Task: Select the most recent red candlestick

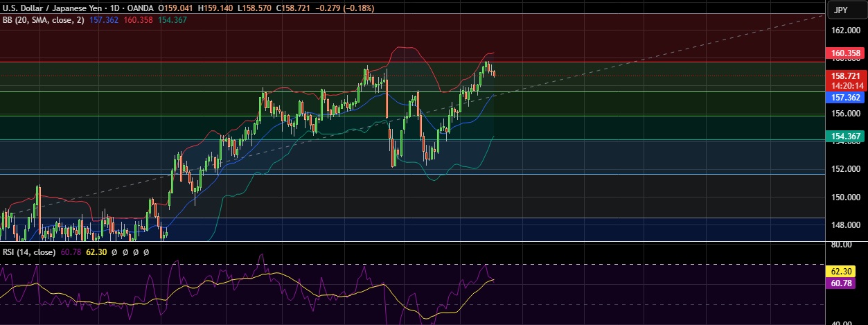Action: (494, 74)
